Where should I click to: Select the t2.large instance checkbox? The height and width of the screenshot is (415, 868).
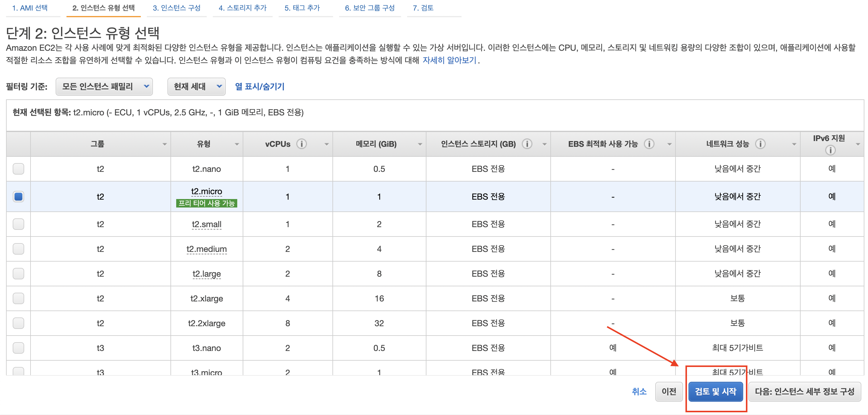(x=18, y=274)
